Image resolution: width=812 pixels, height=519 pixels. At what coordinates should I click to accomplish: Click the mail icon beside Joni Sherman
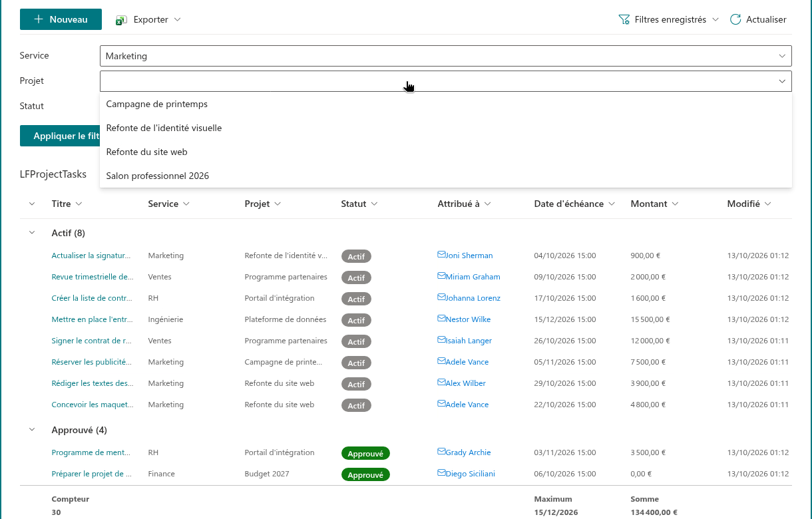(441, 255)
